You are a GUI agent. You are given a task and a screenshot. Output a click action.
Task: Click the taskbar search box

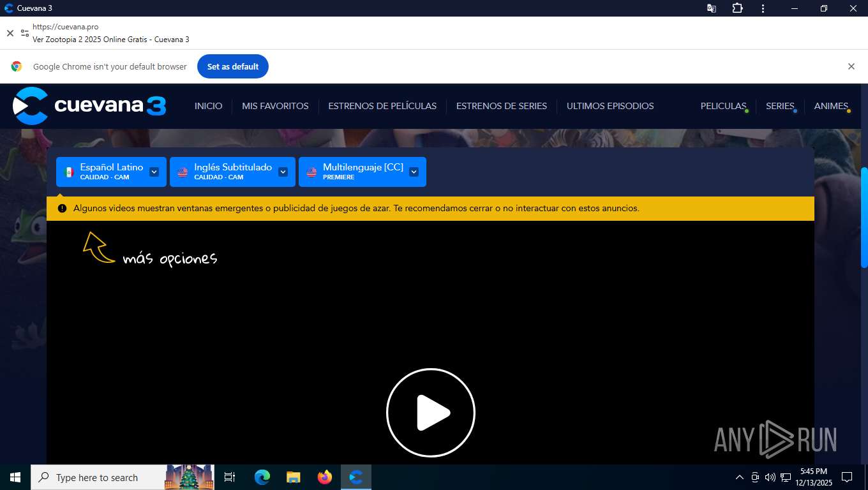tap(123, 477)
